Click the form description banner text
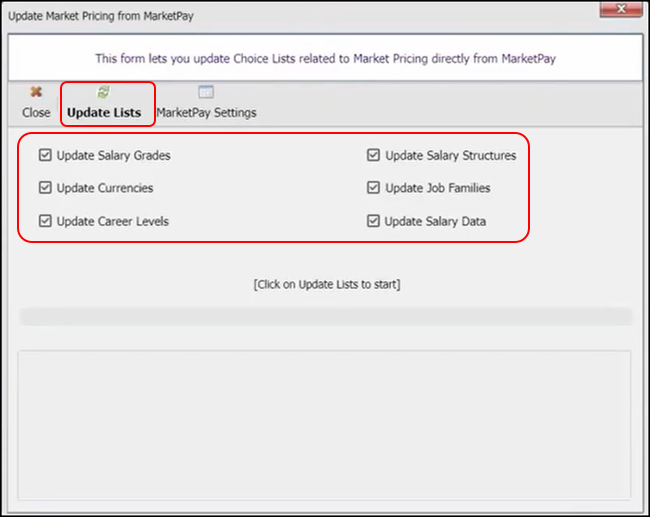The width and height of the screenshot is (650, 517). tap(325, 59)
